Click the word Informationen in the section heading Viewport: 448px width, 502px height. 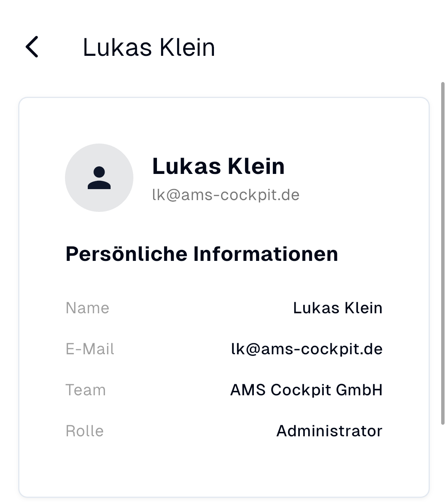point(266,254)
